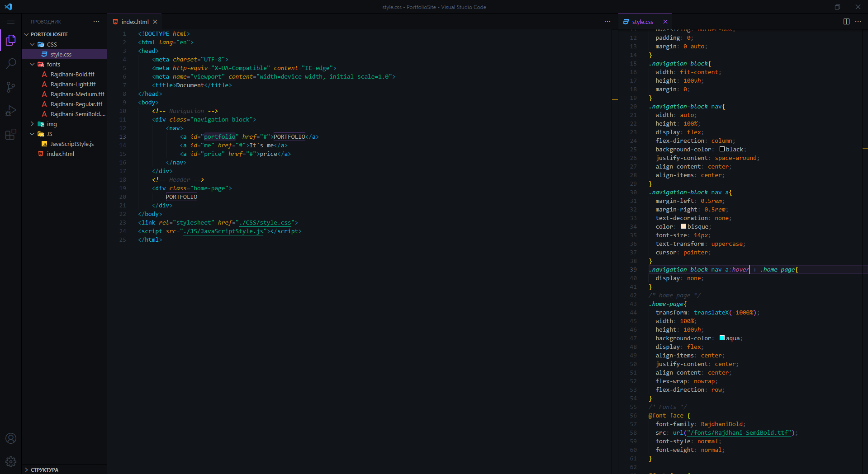
Task: Click line number 13 in index.html
Action: [x=123, y=137]
